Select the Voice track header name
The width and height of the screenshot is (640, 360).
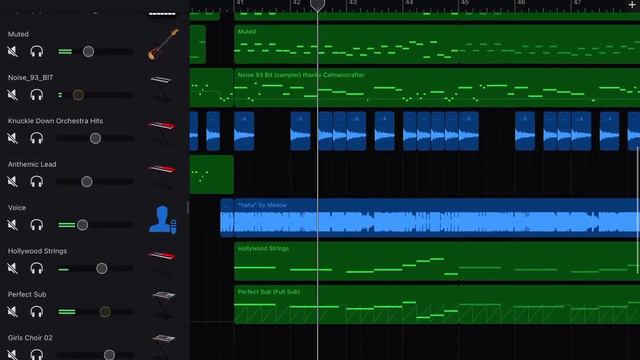[x=17, y=208]
